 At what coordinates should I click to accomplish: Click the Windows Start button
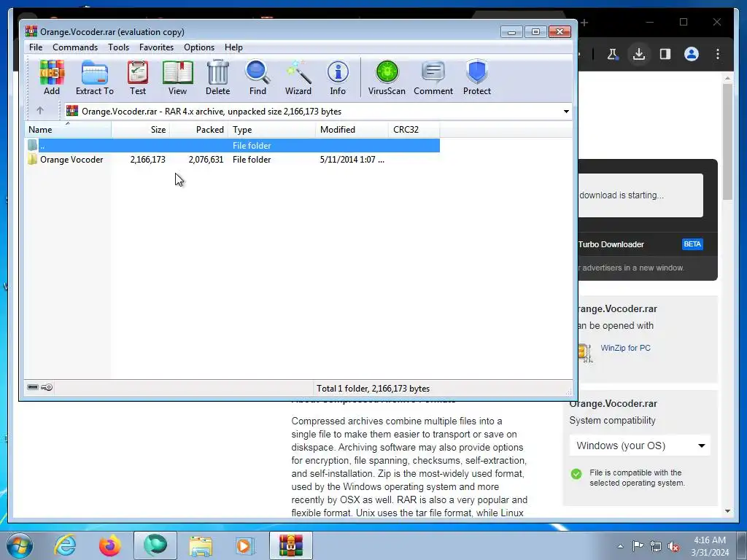pos(19,545)
